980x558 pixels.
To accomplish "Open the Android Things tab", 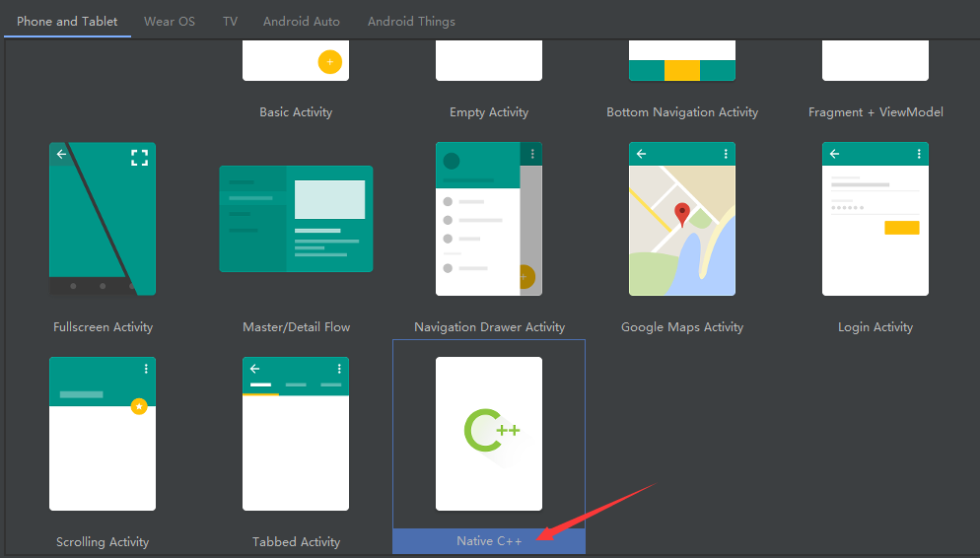I will tap(411, 21).
